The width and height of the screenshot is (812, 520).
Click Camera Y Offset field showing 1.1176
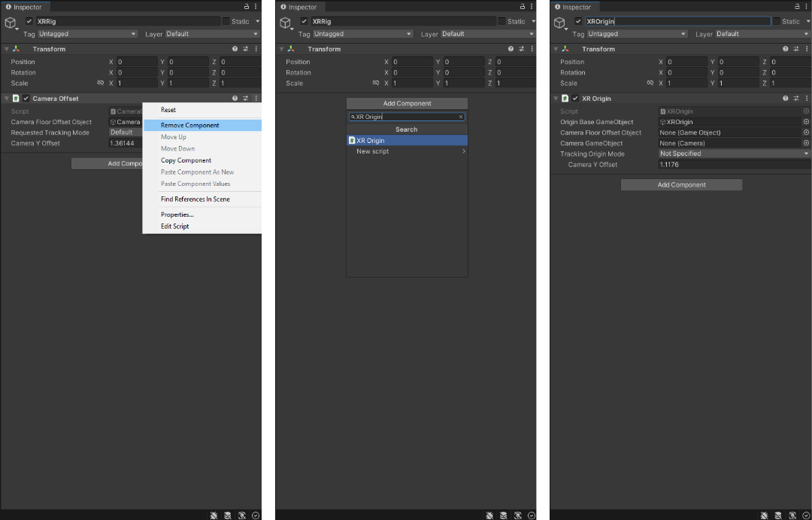[735, 164]
